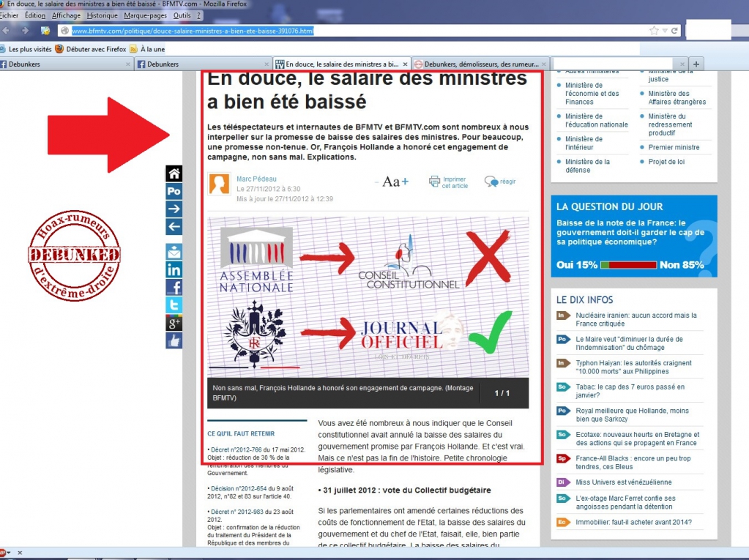The width and height of the screenshot is (749, 560).
Task: Reload the page with the refresh icon
Action: pyautogui.click(x=674, y=31)
